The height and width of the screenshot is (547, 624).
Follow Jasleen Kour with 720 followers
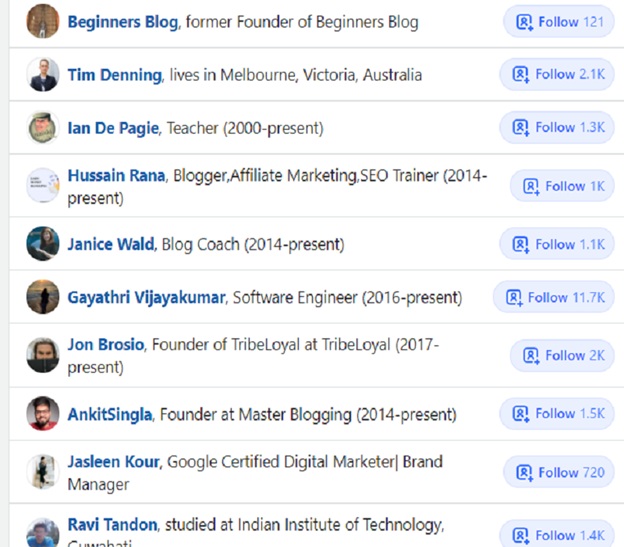click(x=559, y=472)
